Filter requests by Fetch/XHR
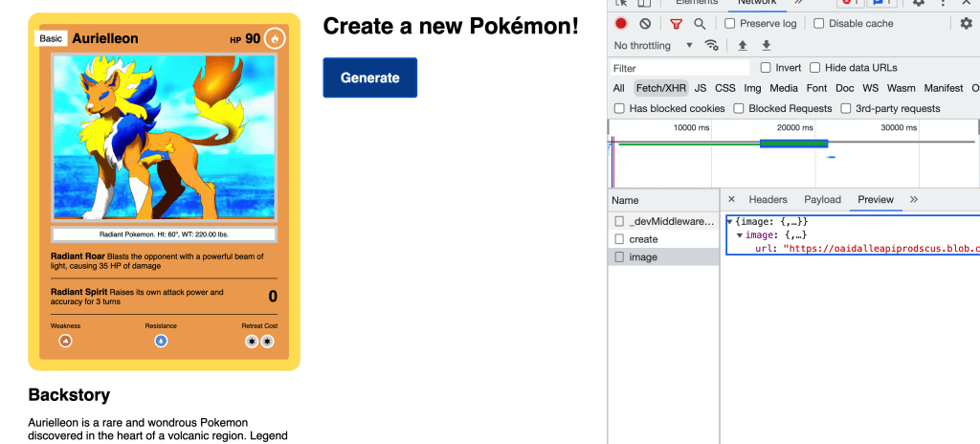This screenshot has height=444, width=980. 661,88
